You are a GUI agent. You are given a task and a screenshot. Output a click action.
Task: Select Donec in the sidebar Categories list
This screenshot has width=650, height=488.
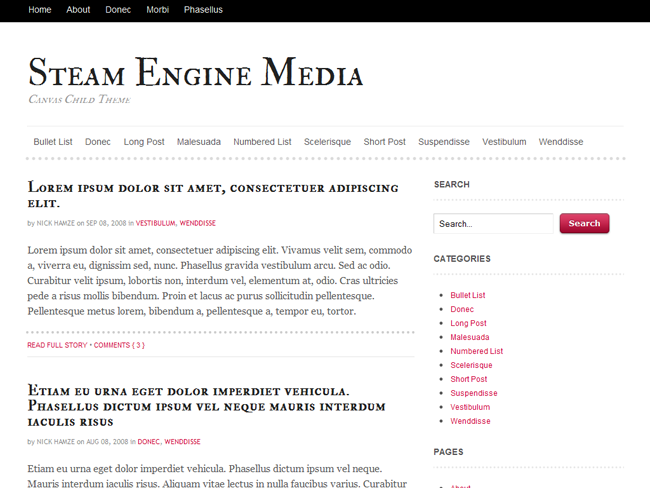tap(462, 309)
